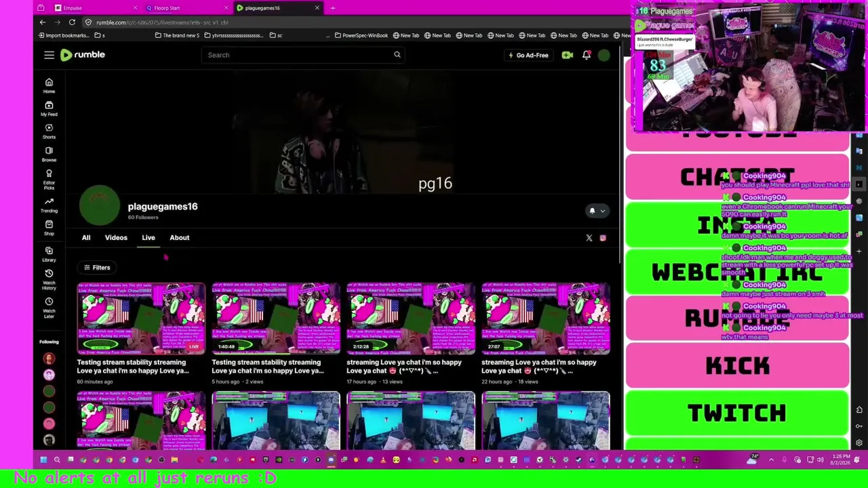Open the video title posted 22 hours ago

(539, 367)
